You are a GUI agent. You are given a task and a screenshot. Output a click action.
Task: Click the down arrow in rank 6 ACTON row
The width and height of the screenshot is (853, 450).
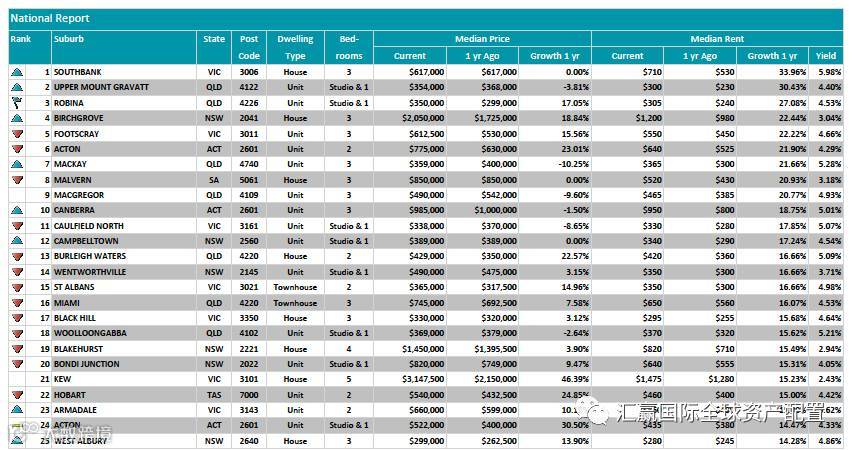[x=17, y=149]
